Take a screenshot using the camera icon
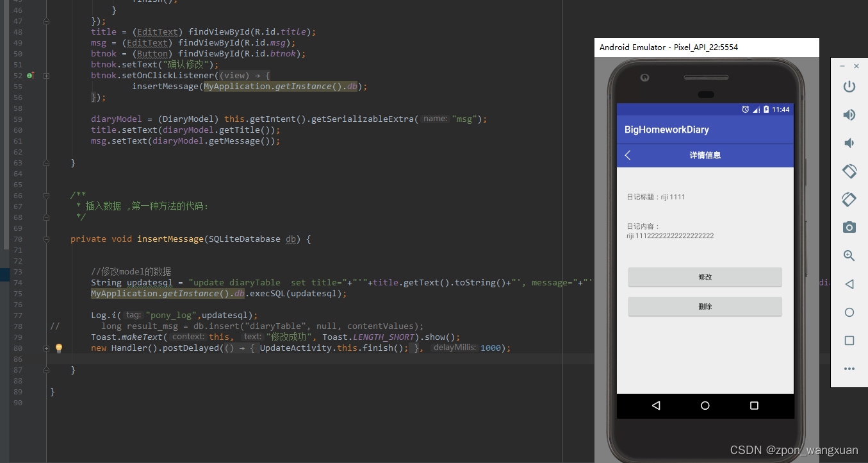Image resolution: width=868 pixels, height=463 pixels. click(x=849, y=226)
